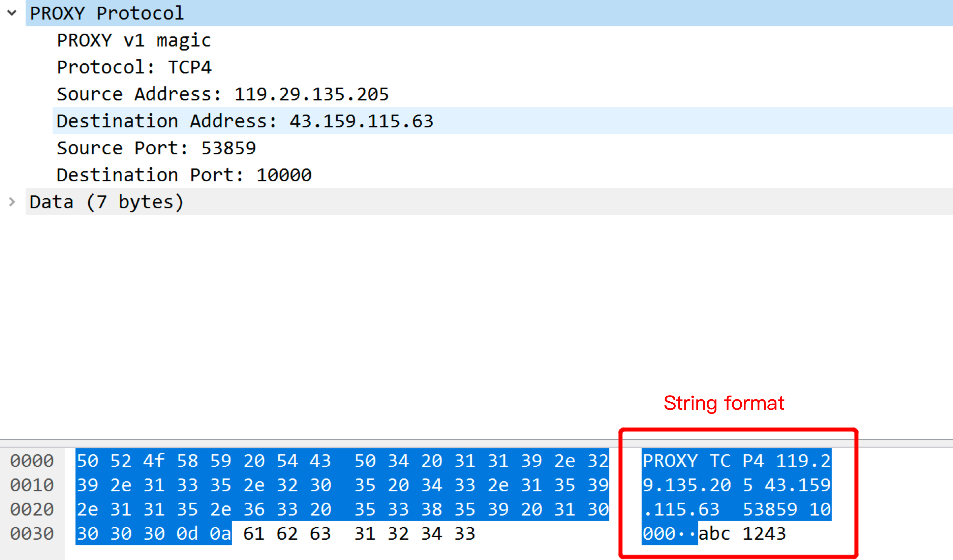
Task: Click hex offset 0000 label
Action: pos(32,461)
